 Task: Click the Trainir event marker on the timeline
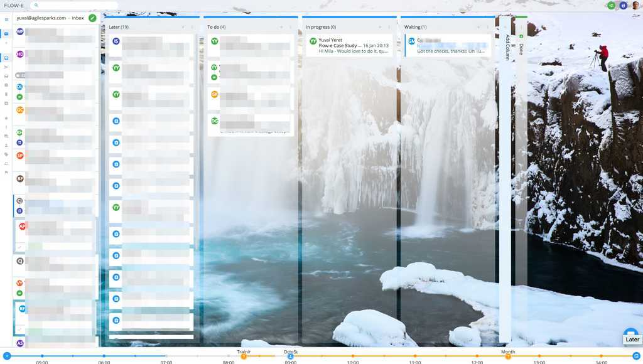pos(244,356)
